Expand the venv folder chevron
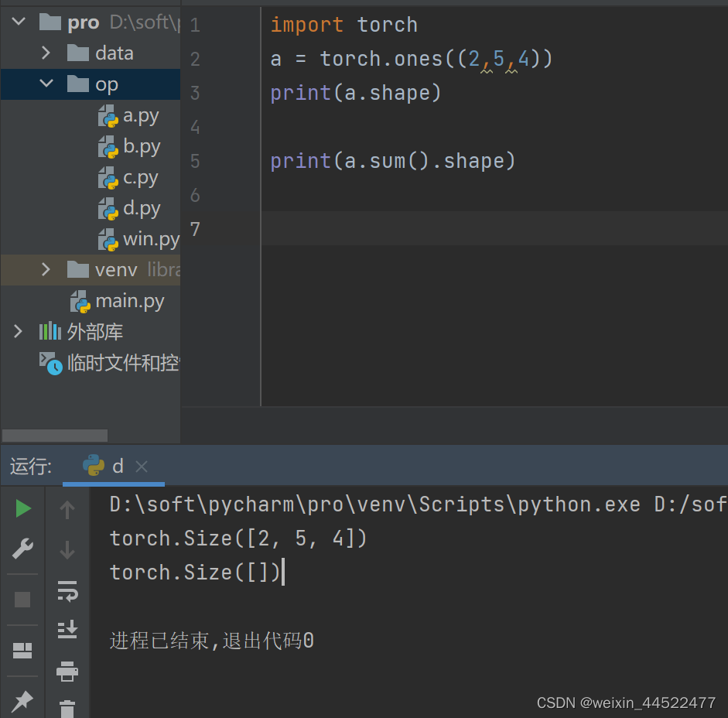 click(x=46, y=269)
